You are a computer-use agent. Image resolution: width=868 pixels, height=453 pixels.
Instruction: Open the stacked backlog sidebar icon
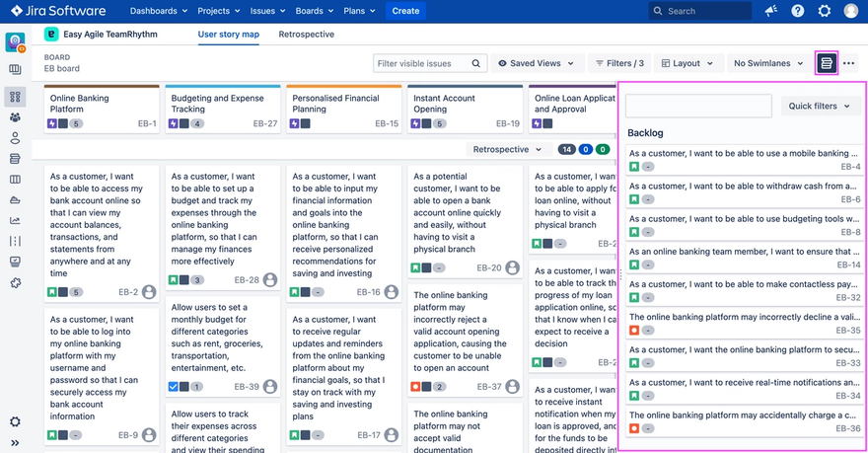tap(15, 159)
